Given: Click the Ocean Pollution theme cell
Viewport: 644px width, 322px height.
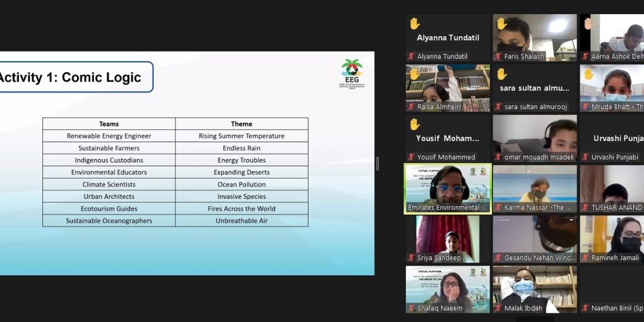Looking at the screenshot, I should [242, 185].
